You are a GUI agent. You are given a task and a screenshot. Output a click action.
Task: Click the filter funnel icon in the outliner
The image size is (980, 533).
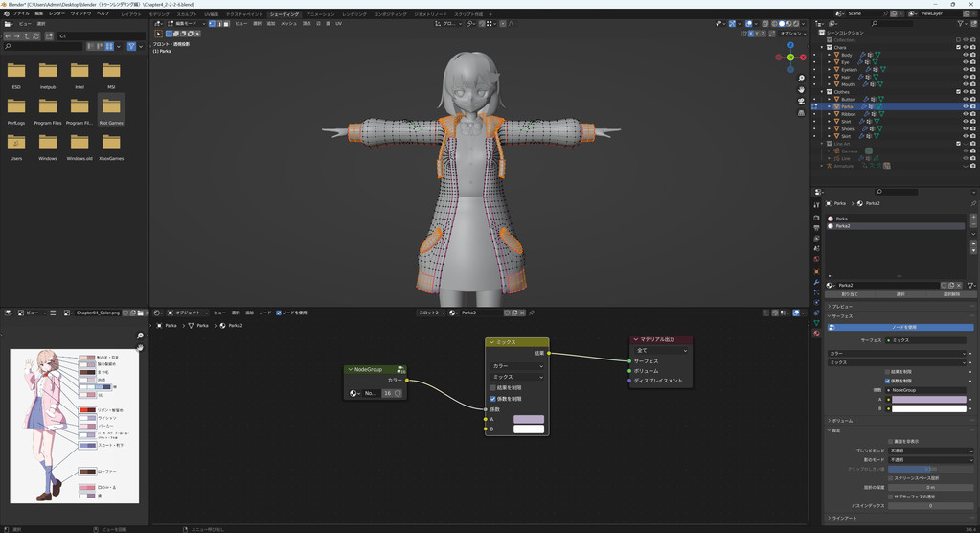coord(961,24)
